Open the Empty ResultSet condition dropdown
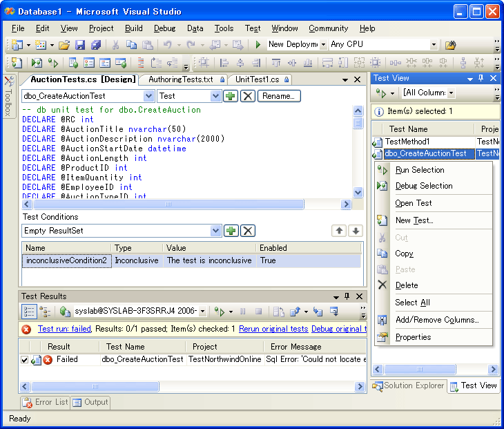The height and width of the screenshot is (429, 504). pos(215,231)
